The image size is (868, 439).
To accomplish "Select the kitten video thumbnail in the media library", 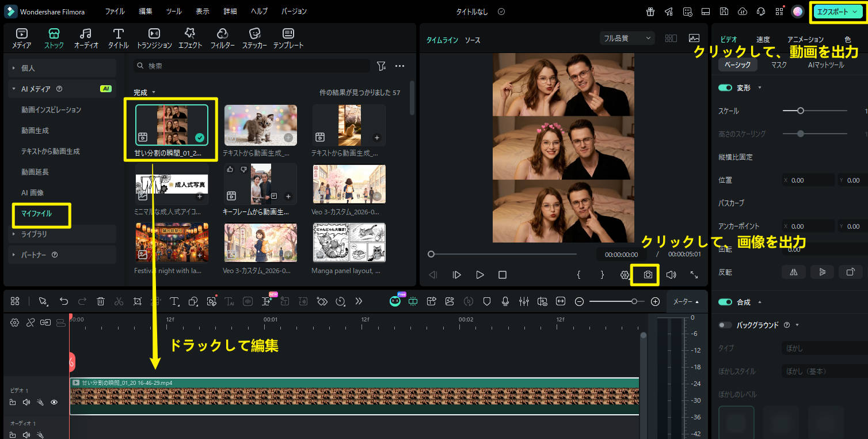I will pos(260,124).
